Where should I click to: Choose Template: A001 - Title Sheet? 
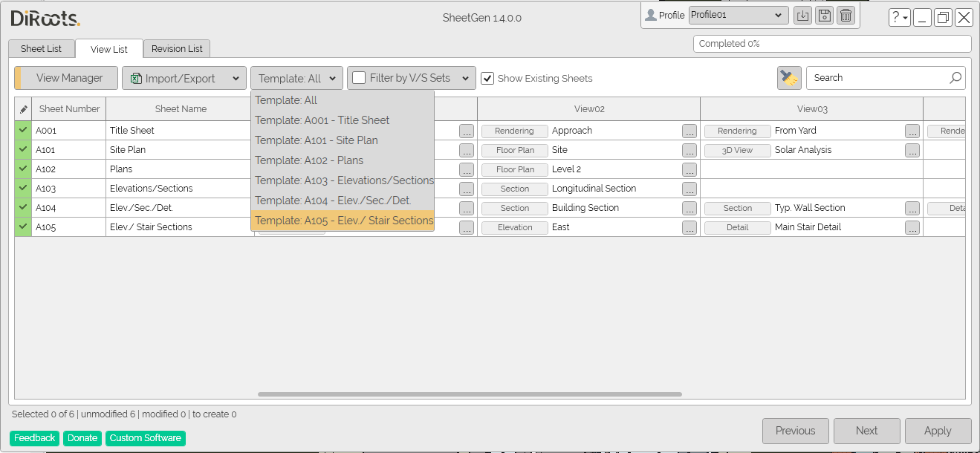[x=322, y=120]
